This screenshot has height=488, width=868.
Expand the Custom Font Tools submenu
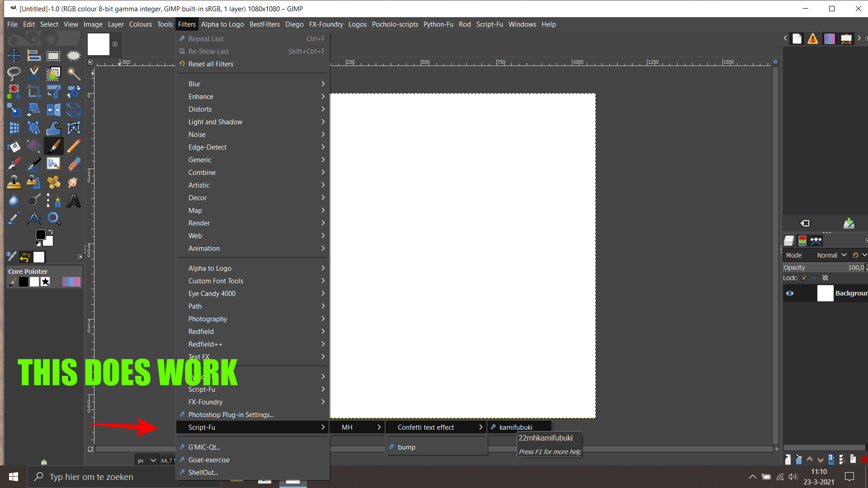pyautogui.click(x=252, y=281)
